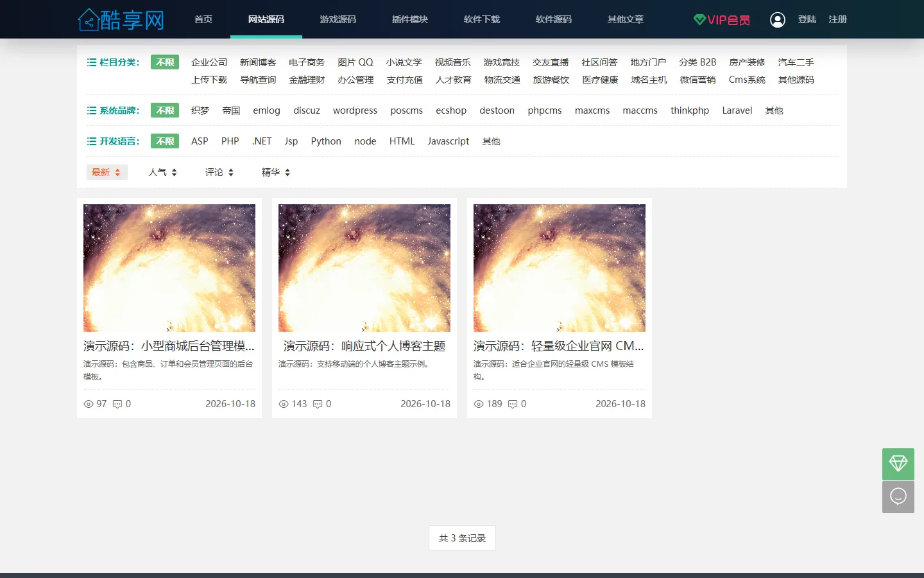The image size is (924, 578).
Task: Filter language by Python
Action: (326, 141)
